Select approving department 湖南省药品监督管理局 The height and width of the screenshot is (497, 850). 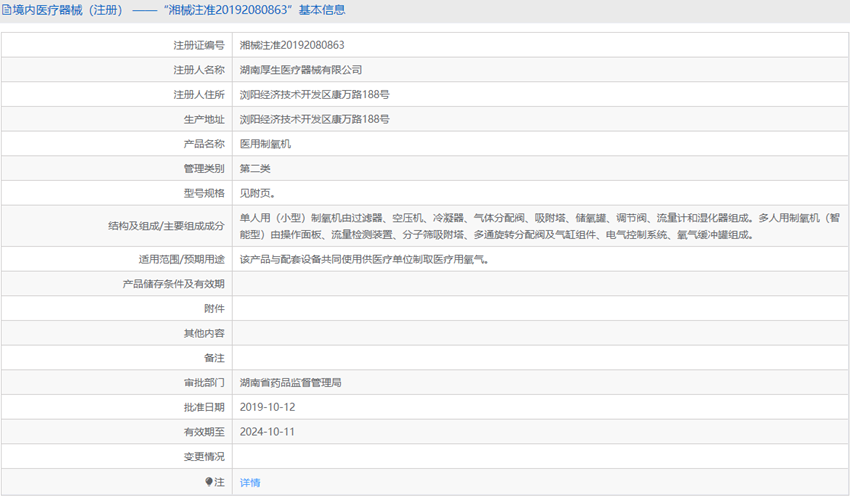(291, 383)
